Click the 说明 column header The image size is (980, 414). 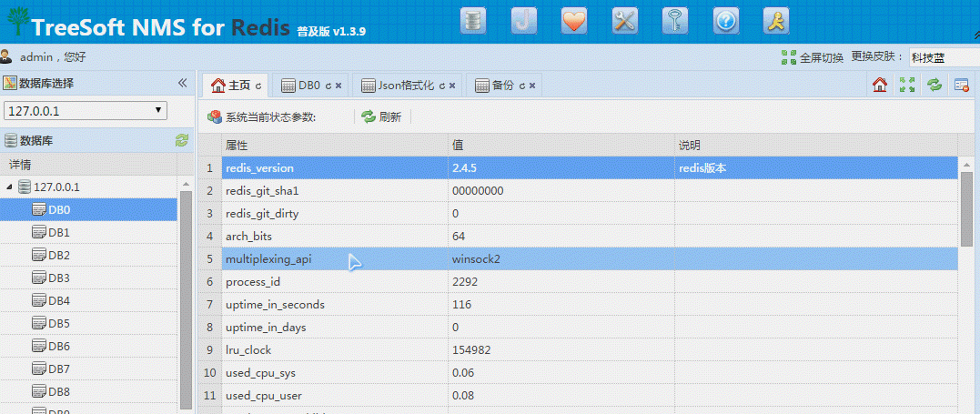pos(816,145)
